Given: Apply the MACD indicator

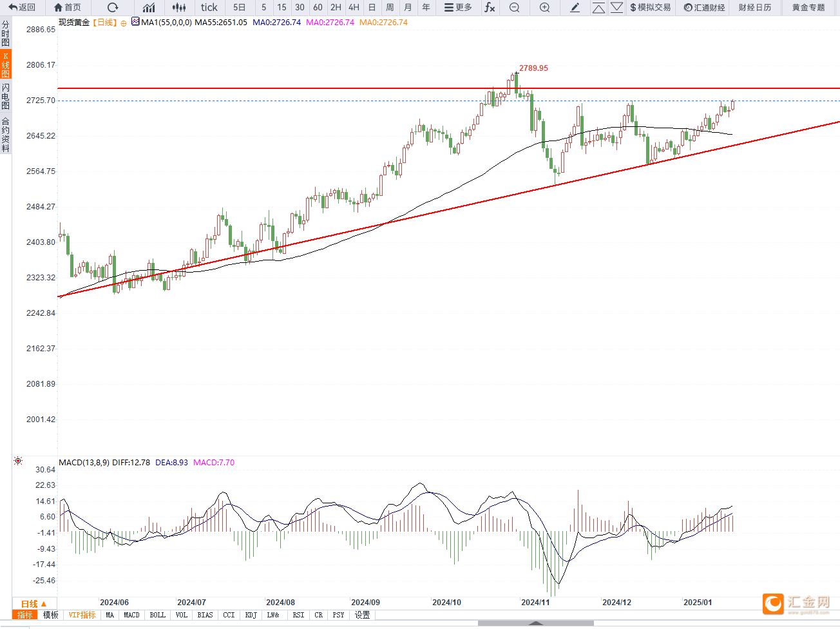Looking at the screenshot, I should click(131, 615).
